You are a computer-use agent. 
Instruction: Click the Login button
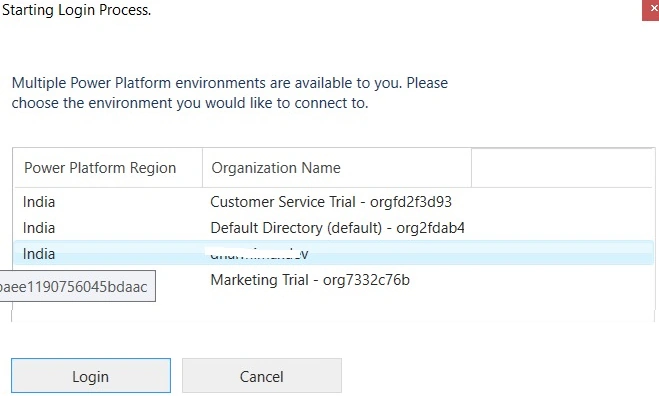[x=91, y=375]
